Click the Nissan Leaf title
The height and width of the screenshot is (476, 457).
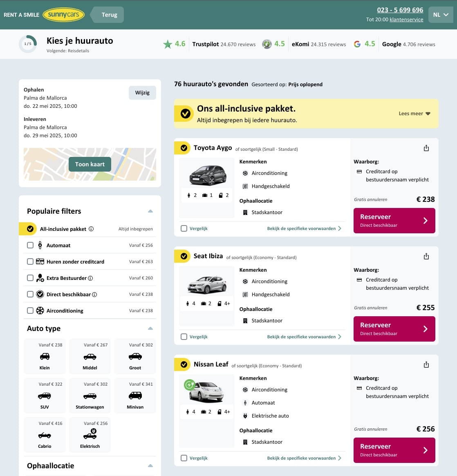click(211, 364)
